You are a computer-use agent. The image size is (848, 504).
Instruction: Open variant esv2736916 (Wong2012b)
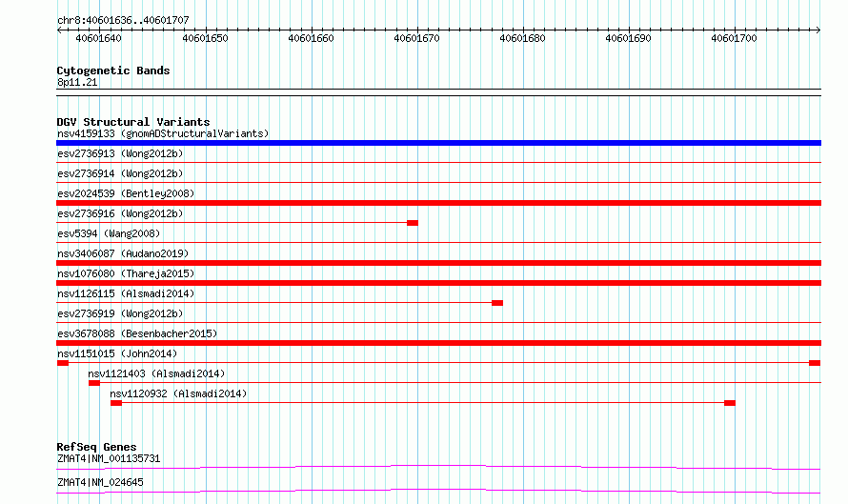pos(120,213)
